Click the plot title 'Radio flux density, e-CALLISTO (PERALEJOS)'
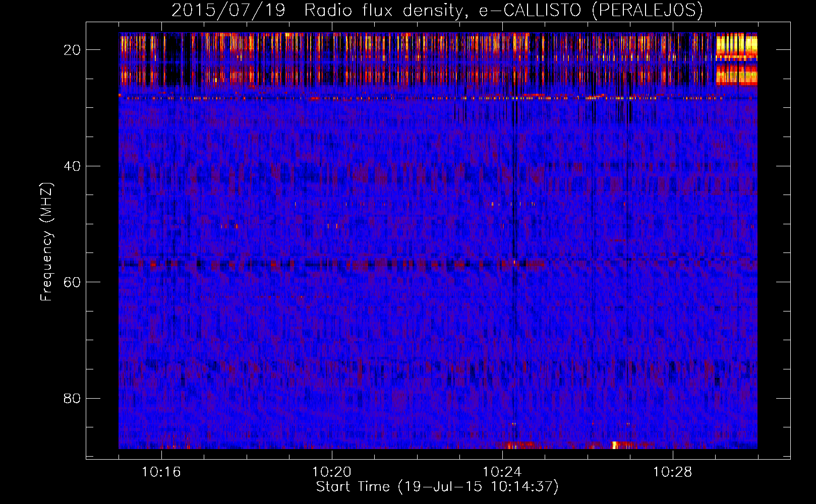 503,10
